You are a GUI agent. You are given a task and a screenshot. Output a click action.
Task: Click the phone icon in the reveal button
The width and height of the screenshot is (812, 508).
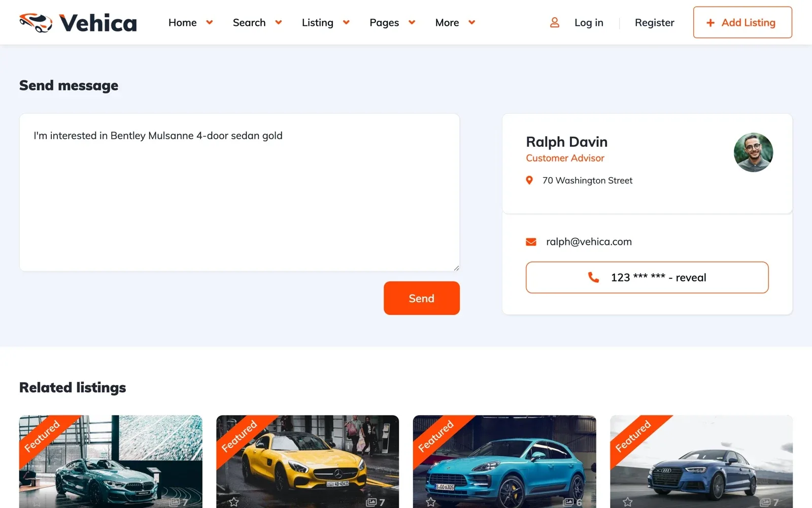[x=593, y=277]
